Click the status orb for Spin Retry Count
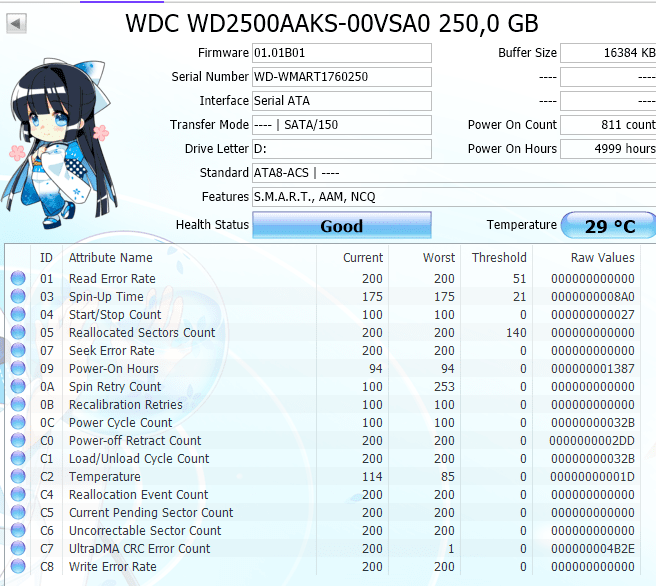 click(18, 386)
